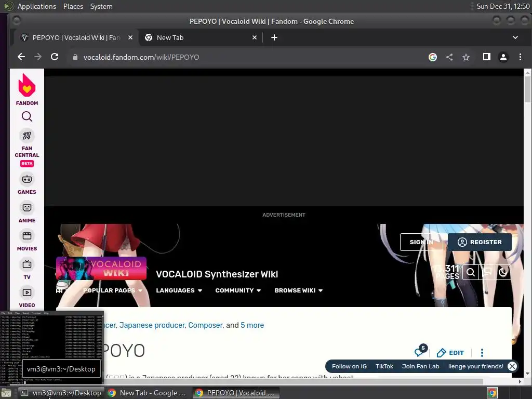Click the Sign In button
Viewport: 532px width, 399px height.
pos(421,242)
